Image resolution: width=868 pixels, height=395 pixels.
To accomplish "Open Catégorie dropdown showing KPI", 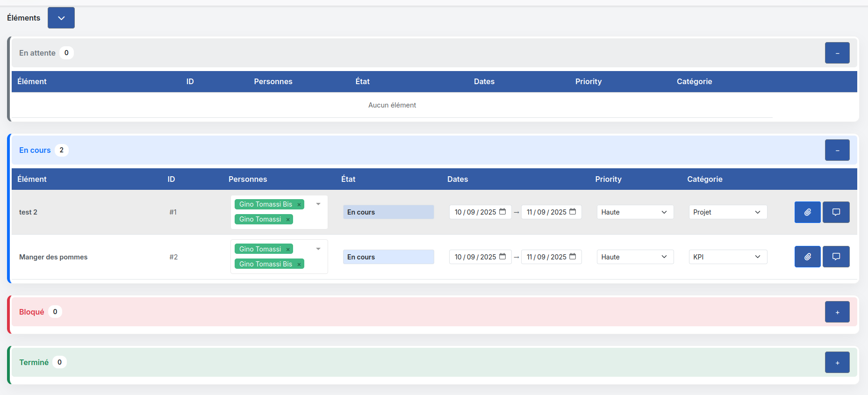I will tap(727, 257).
